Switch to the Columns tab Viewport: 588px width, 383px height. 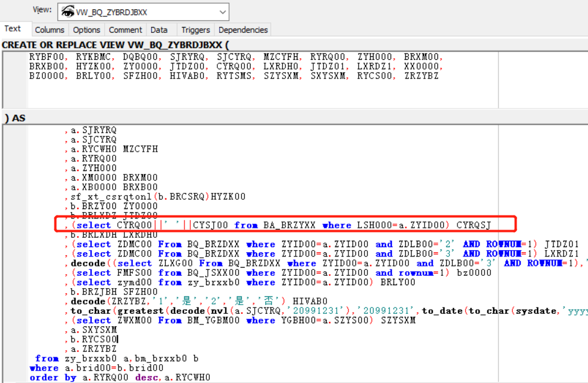50,30
